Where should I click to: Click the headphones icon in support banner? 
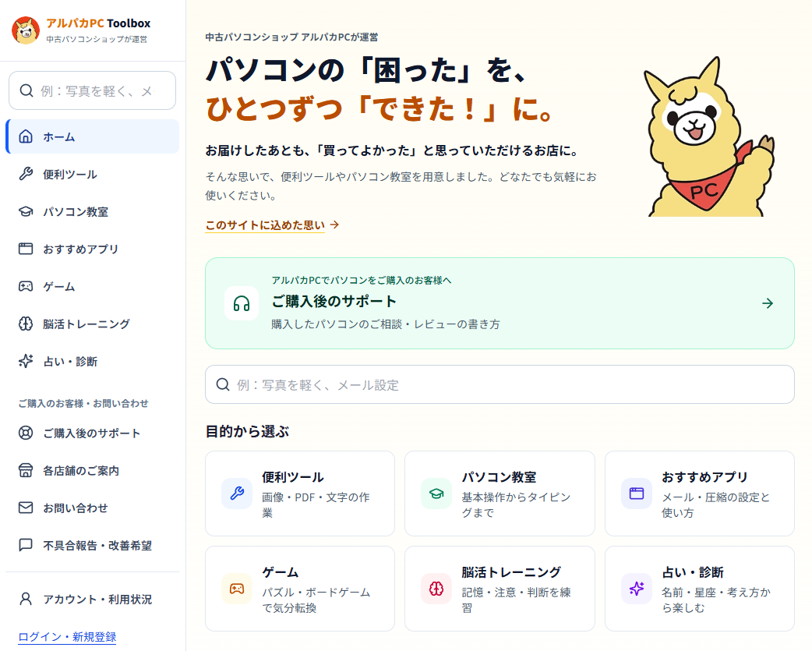coord(242,303)
